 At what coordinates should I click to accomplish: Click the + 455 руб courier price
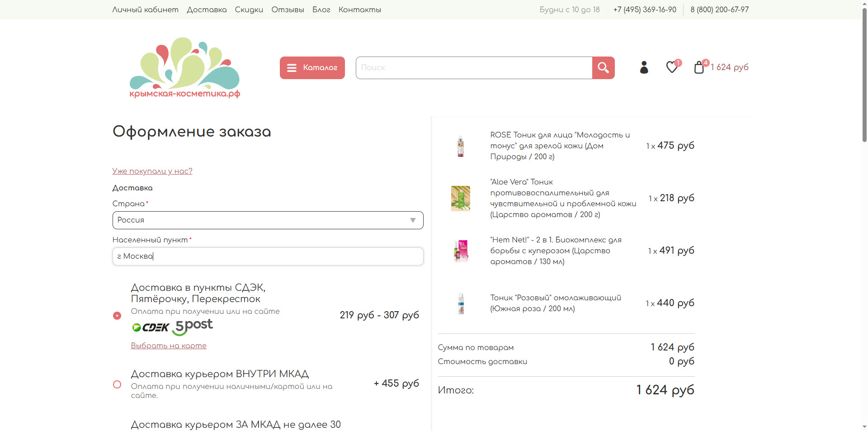coord(396,384)
